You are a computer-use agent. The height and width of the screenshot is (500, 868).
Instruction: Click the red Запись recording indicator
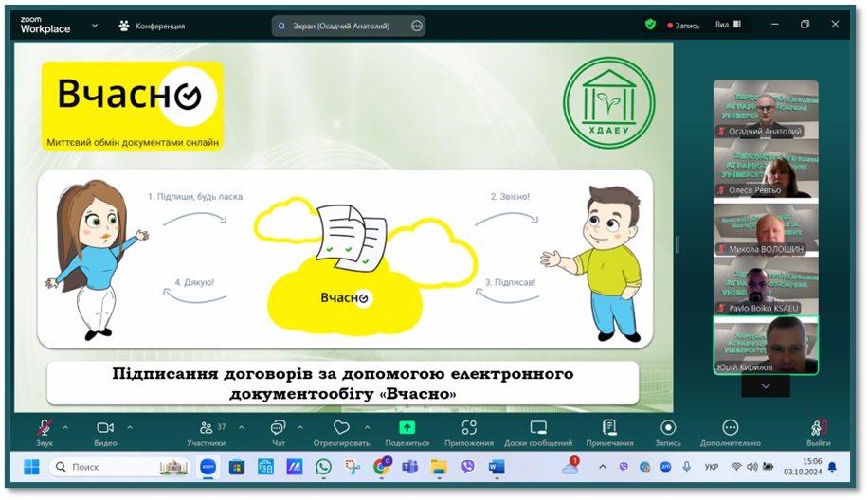click(x=683, y=26)
